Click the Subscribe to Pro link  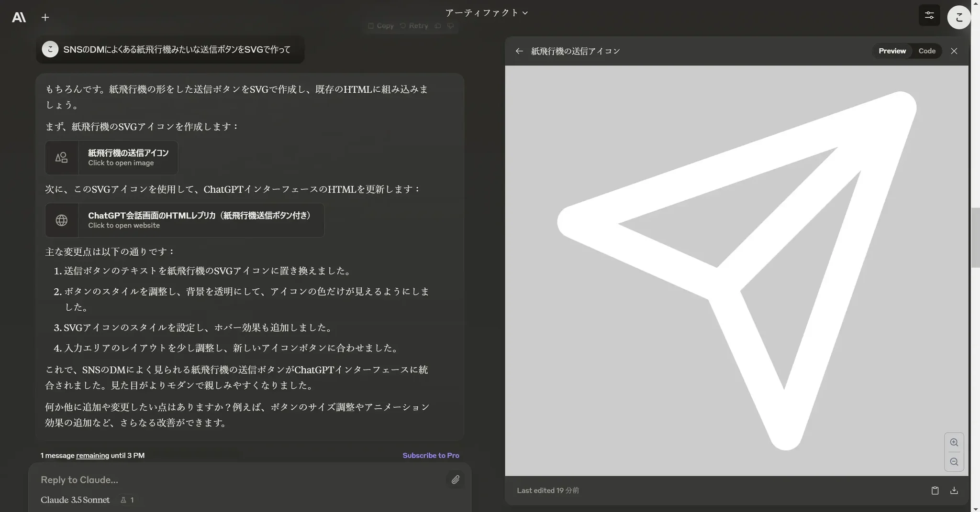pyautogui.click(x=431, y=456)
